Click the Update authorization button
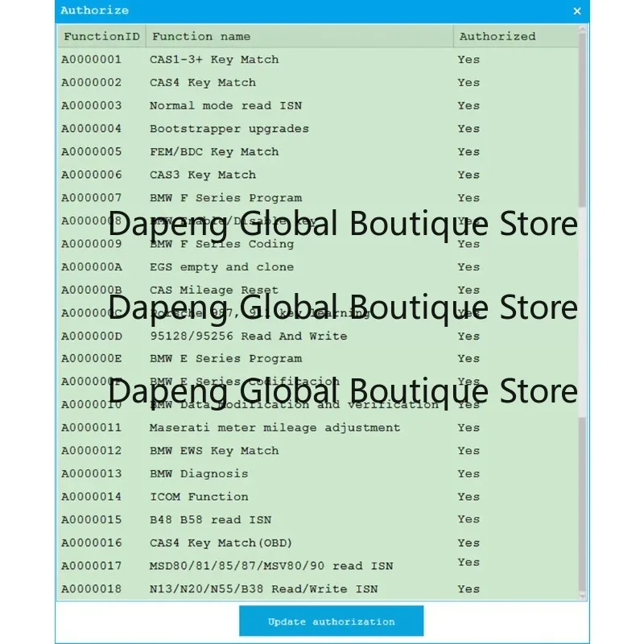 [331, 621]
